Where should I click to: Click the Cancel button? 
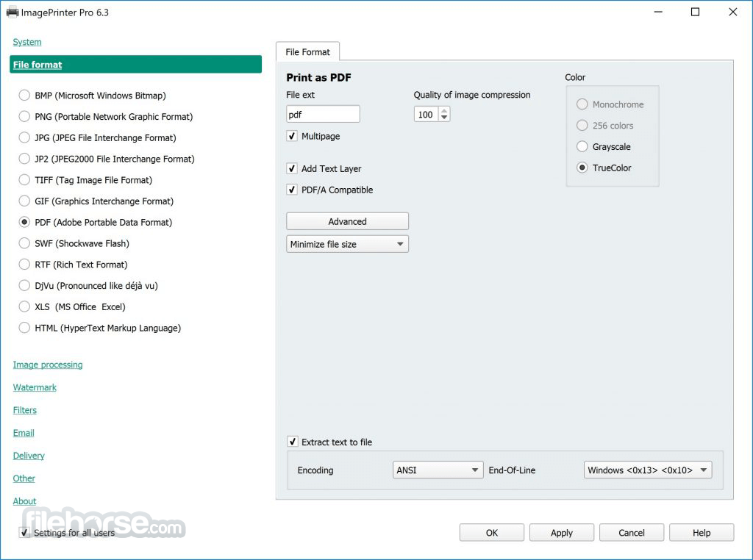(x=632, y=533)
